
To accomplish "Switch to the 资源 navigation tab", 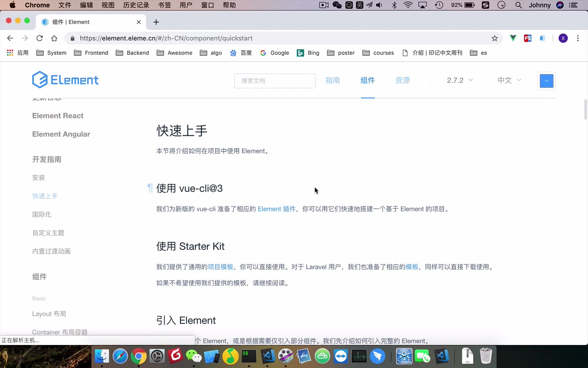I will click(402, 80).
